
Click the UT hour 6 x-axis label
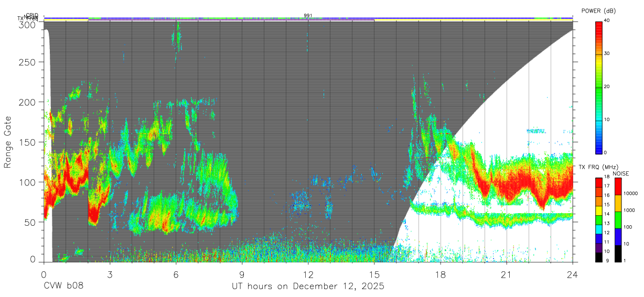point(176,273)
